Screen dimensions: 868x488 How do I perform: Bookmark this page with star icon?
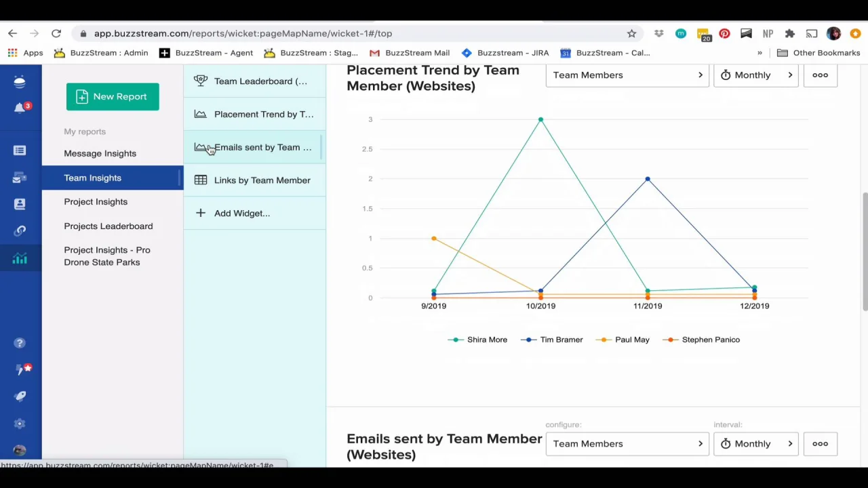[x=631, y=33]
